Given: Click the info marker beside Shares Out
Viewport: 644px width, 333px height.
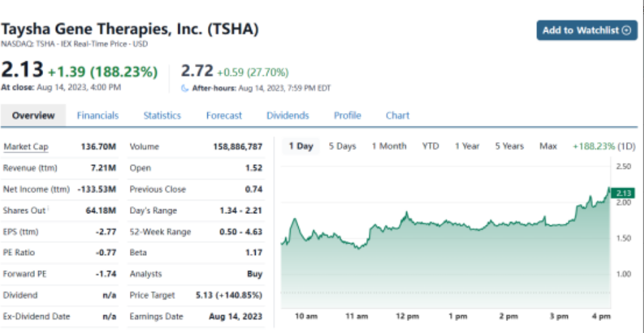Looking at the screenshot, I should click(x=48, y=210).
